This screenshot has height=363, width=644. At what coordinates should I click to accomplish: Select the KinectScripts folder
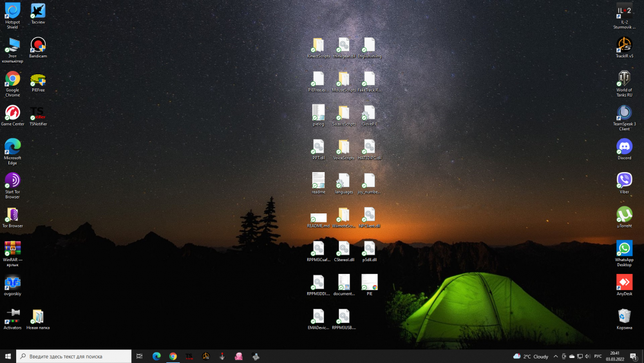pyautogui.click(x=318, y=46)
